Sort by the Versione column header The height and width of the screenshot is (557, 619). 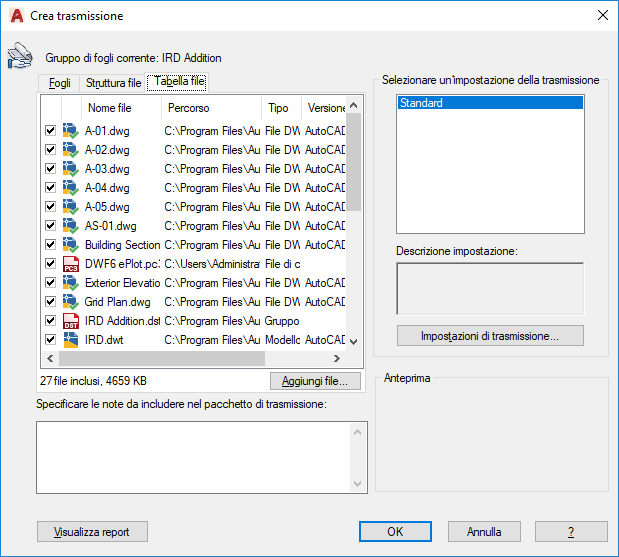324,108
